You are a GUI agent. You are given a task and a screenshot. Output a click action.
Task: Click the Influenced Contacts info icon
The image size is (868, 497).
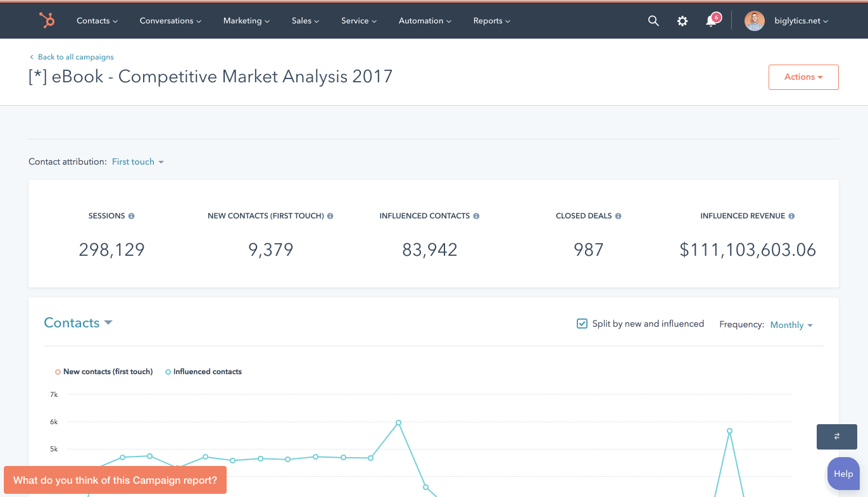[x=476, y=216]
